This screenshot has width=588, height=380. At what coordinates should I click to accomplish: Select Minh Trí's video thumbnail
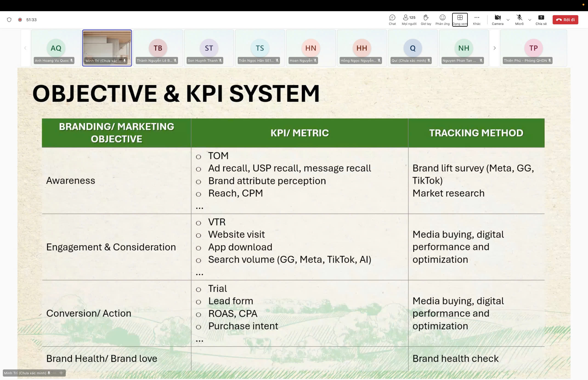pyautogui.click(x=107, y=48)
